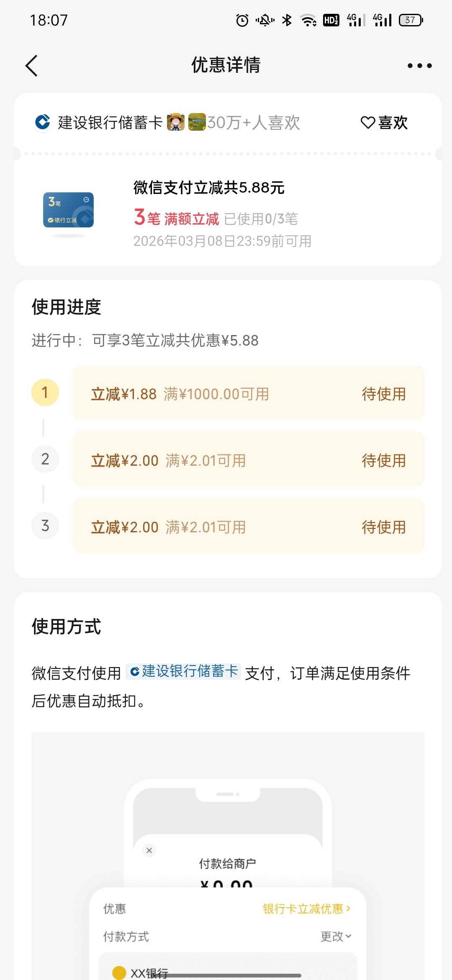Tap the green landscape avatar icon
452x980 pixels.
[x=197, y=122]
